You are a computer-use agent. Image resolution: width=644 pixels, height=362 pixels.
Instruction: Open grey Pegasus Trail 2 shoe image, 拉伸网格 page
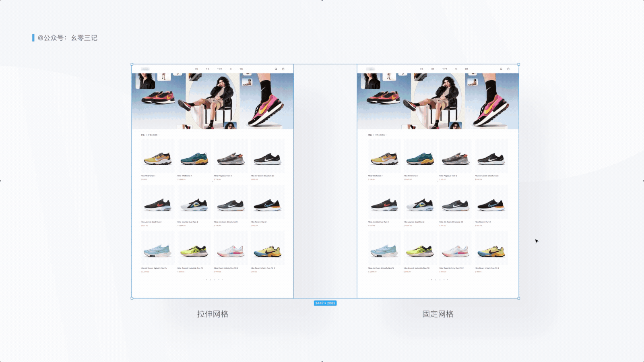(231, 156)
